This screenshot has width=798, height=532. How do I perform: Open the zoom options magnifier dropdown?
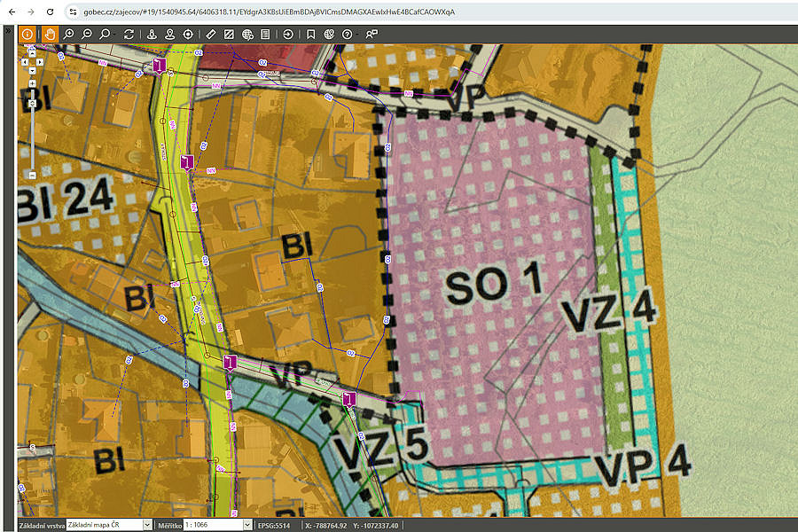[106, 34]
